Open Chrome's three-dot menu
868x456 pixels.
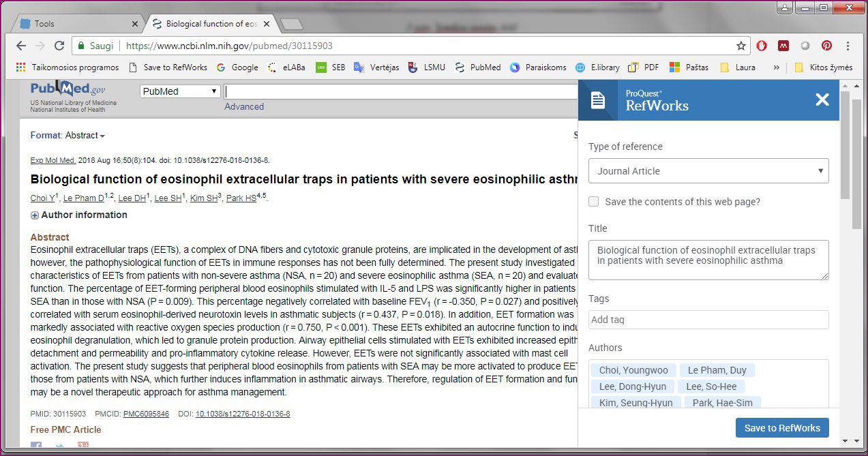click(x=848, y=46)
